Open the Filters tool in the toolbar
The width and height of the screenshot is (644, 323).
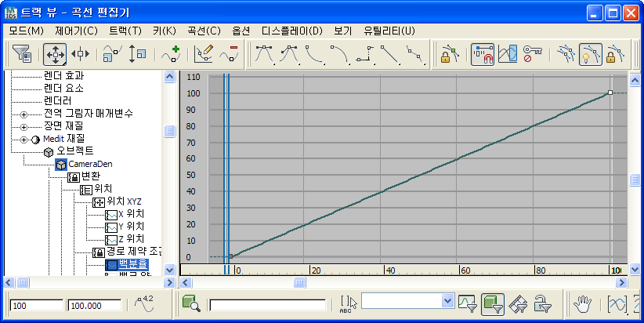pos(23,54)
